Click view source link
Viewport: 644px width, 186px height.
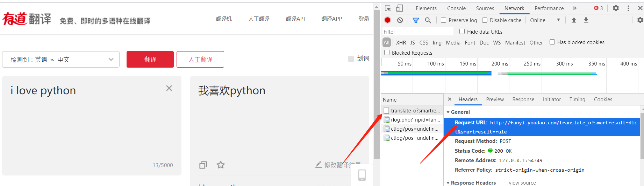click(x=522, y=183)
